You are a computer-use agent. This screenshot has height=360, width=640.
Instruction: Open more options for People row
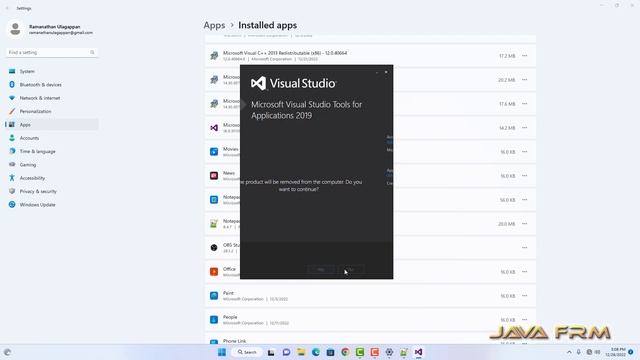(x=524, y=320)
